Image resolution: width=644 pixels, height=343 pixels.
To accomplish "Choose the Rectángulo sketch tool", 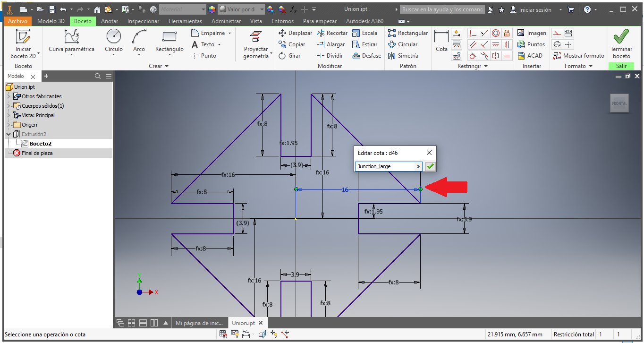I will [169, 41].
